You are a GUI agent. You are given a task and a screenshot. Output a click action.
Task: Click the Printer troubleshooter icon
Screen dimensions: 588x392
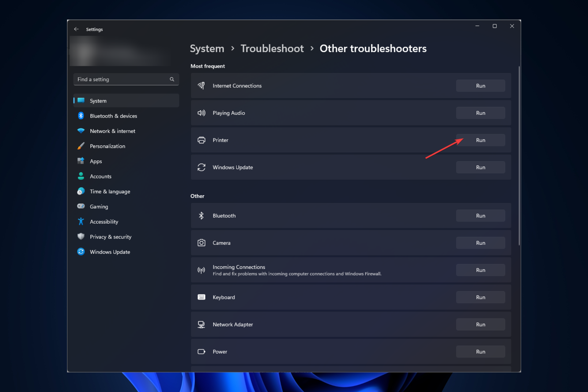click(201, 140)
